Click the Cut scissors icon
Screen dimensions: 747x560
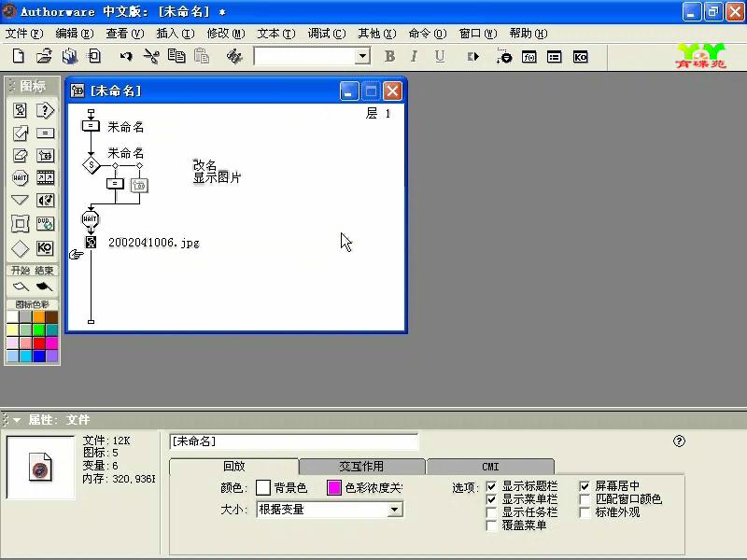tap(151, 56)
